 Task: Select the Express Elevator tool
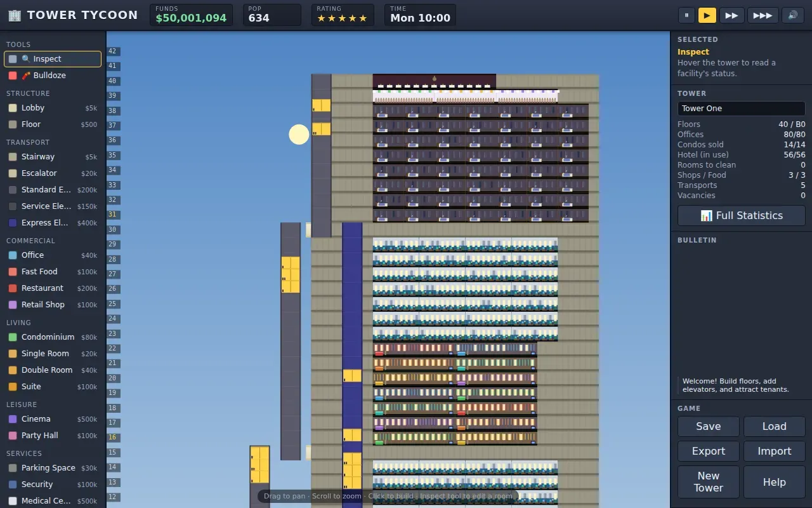coord(53,223)
